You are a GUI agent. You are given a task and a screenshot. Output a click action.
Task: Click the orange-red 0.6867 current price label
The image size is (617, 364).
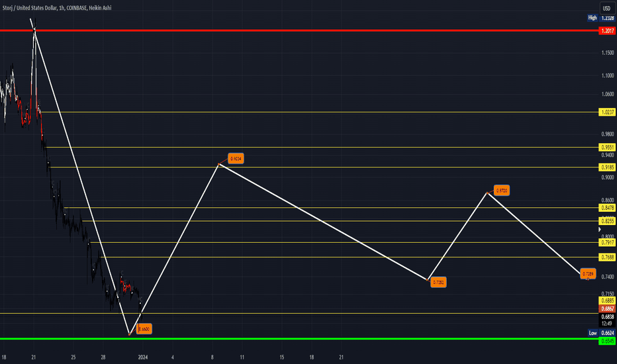pyautogui.click(x=607, y=309)
